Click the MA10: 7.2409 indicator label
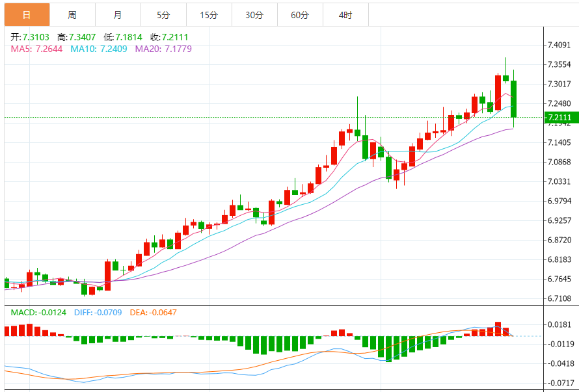The width and height of the screenshot is (579, 392). [x=99, y=49]
